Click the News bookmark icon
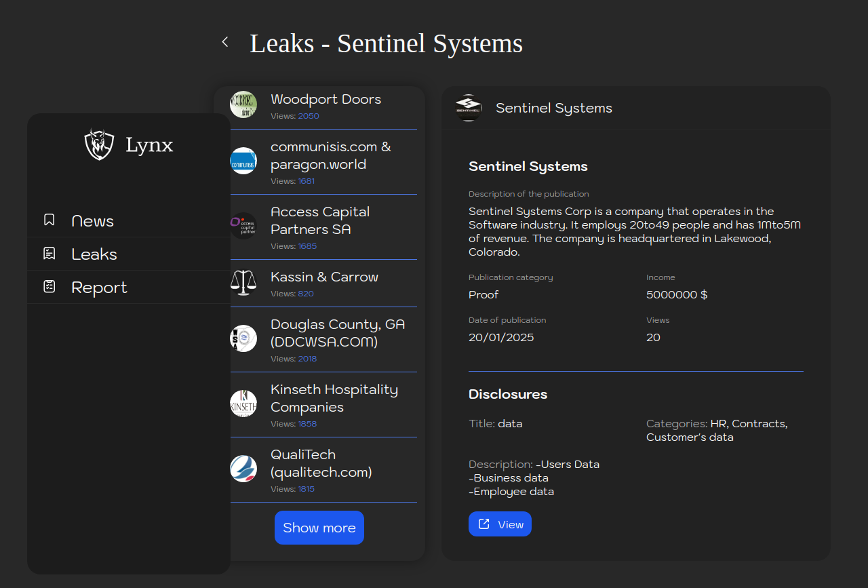Screen dimensions: 868x588 point(50,220)
